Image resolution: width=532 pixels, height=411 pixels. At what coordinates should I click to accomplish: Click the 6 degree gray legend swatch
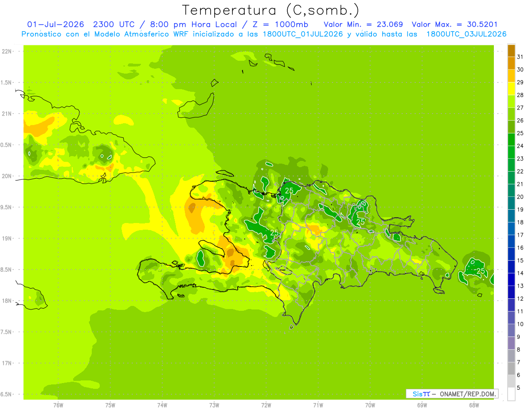click(511, 368)
